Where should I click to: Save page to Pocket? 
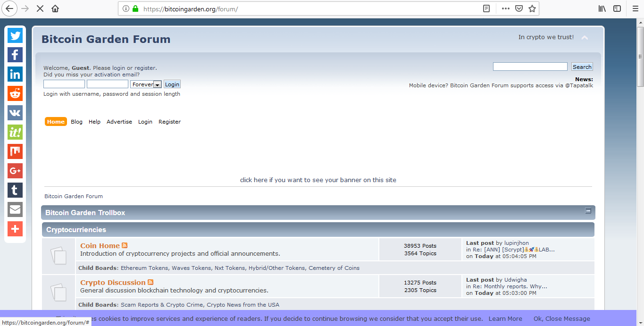click(x=519, y=8)
